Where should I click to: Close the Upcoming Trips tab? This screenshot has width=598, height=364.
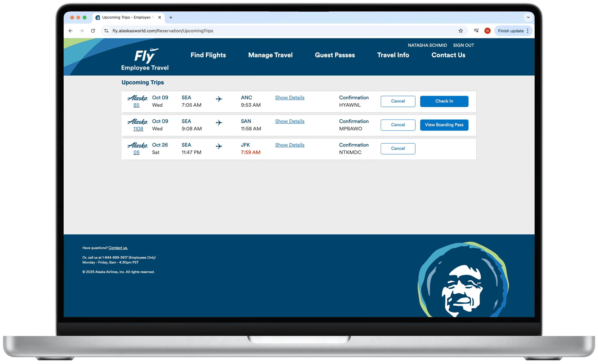[x=159, y=17]
